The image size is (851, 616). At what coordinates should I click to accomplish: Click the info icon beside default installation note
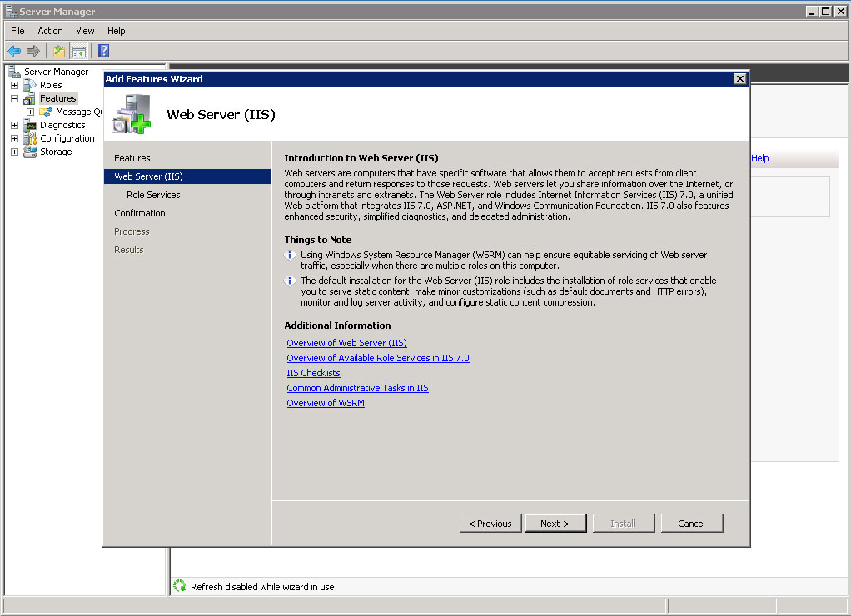pos(290,281)
